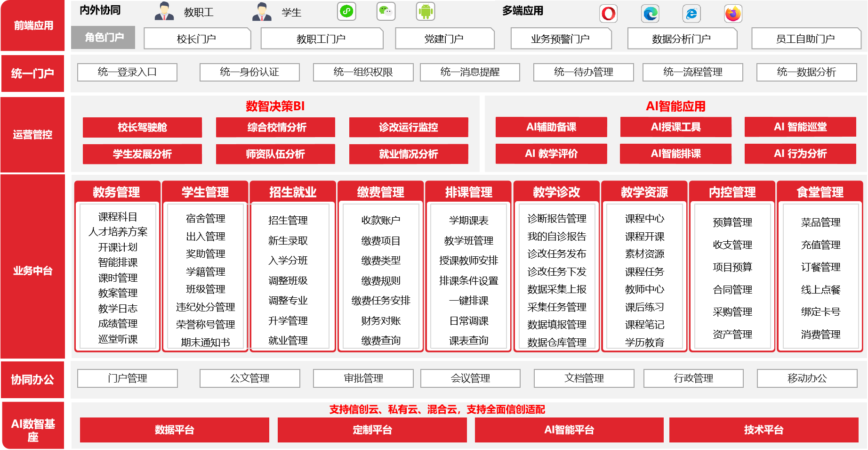Open the 员工自助门户 portal
The width and height of the screenshot is (868, 450).
tap(806, 38)
